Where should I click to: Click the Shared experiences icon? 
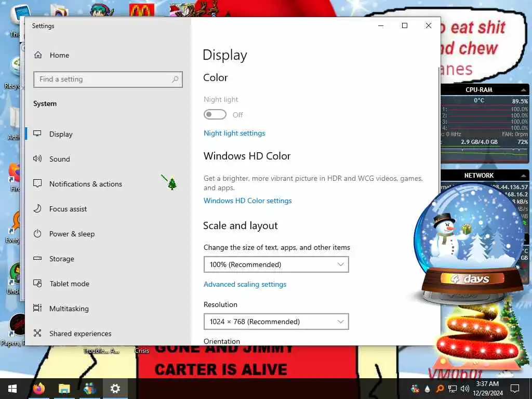pyautogui.click(x=37, y=333)
